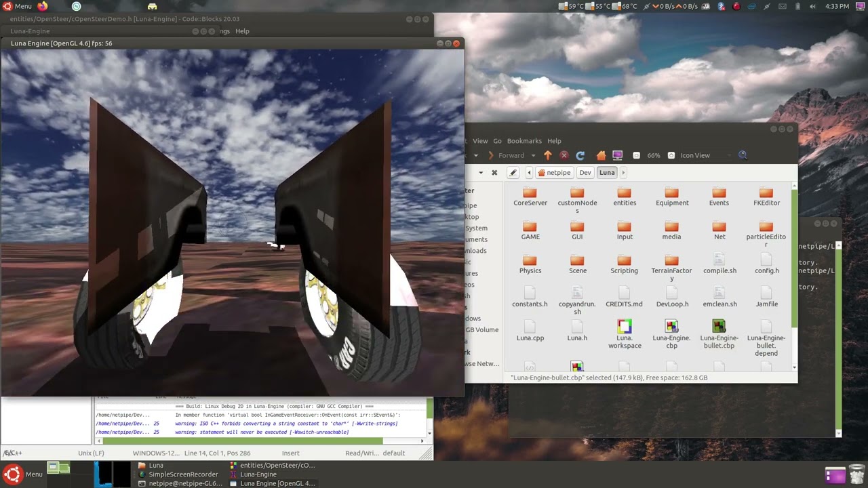The height and width of the screenshot is (488, 868).
Task: Switch to Luna file manager taskbar entry
Action: pos(151,466)
